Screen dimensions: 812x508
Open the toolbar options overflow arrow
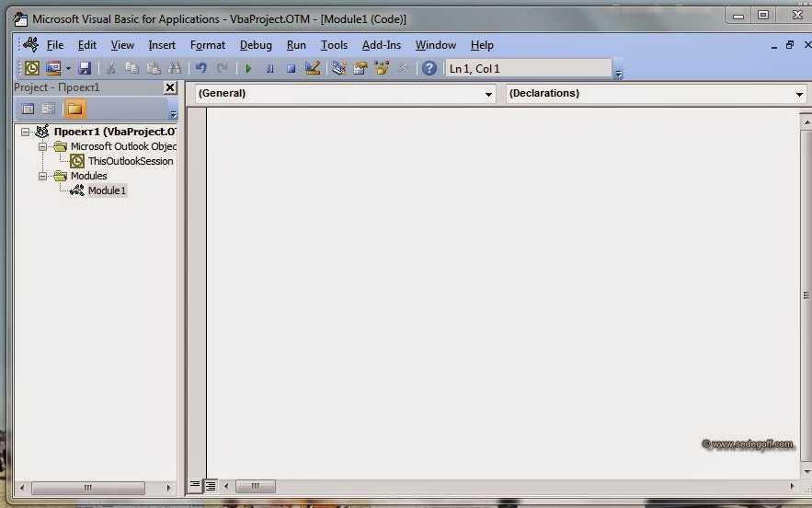coord(618,74)
